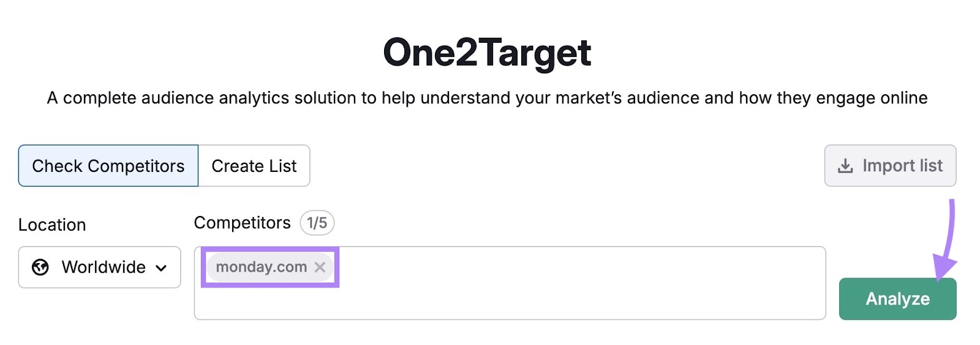The width and height of the screenshot is (980, 345).
Task: Expand the chevron arrow next to Worldwide
Action: (161, 268)
